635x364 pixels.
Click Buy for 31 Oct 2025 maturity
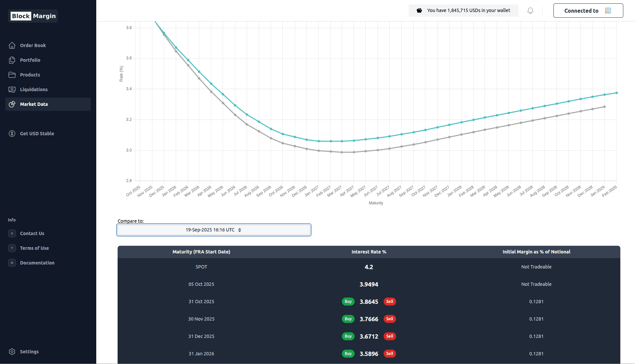pos(348,302)
